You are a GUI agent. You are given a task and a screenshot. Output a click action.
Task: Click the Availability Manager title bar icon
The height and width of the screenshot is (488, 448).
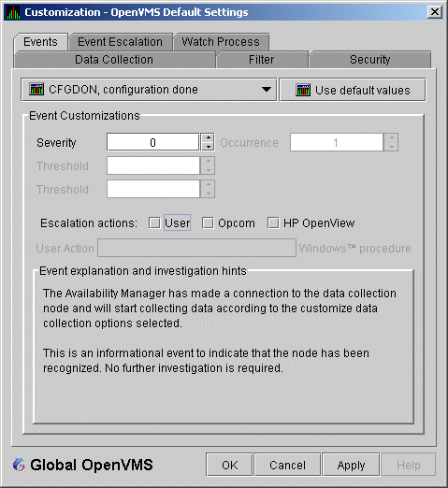coord(13,12)
